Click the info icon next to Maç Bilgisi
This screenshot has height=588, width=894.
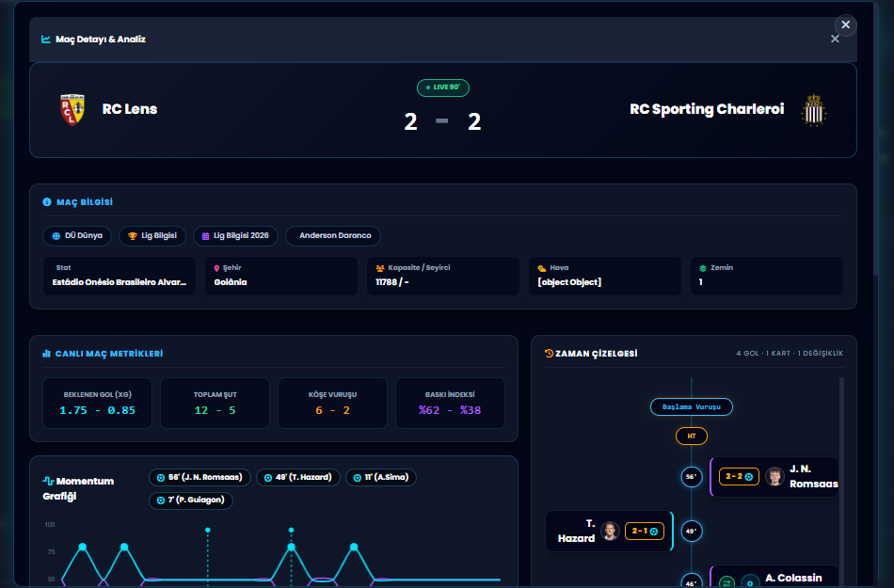47,202
